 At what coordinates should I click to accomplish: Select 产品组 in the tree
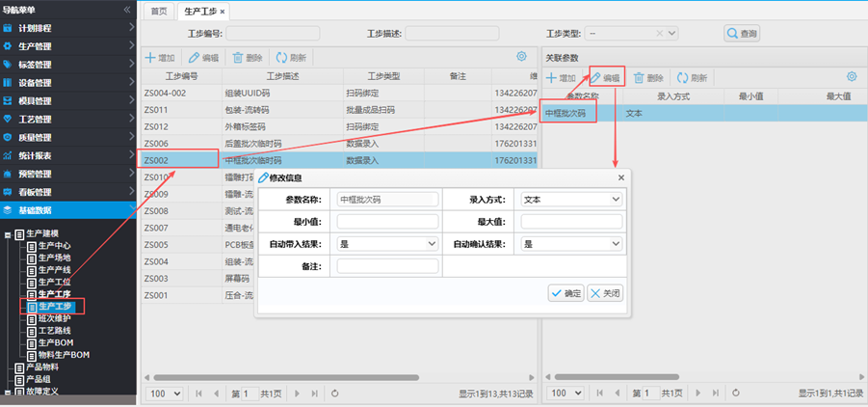point(39,379)
